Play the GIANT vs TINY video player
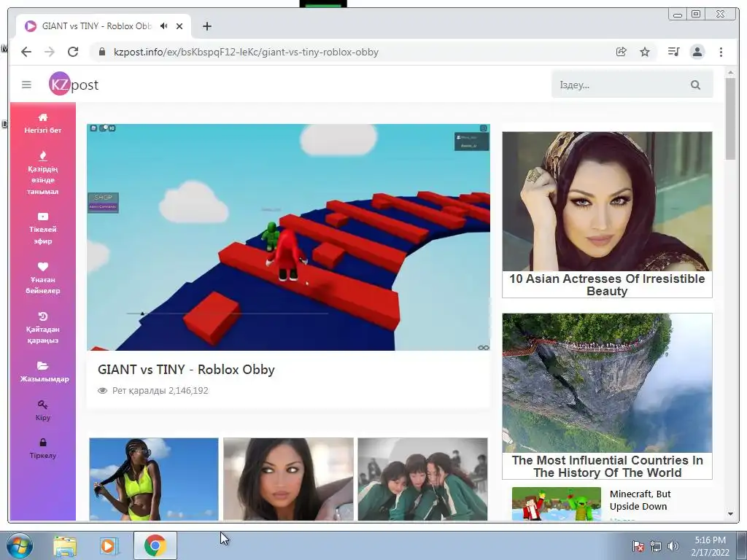 288,237
